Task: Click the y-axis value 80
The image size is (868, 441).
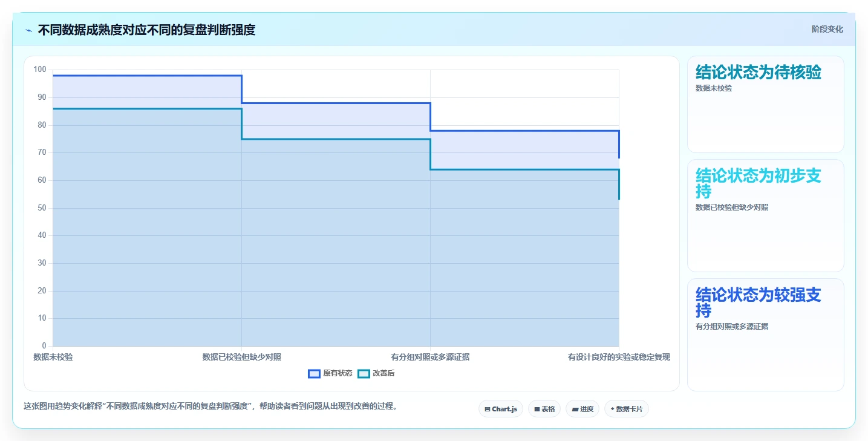Action: tap(42, 125)
